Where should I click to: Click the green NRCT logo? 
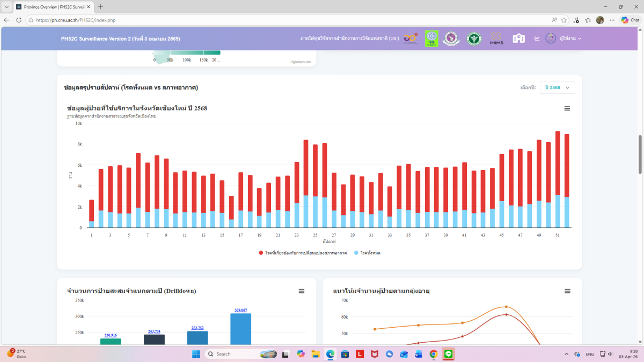pyautogui.click(x=431, y=39)
